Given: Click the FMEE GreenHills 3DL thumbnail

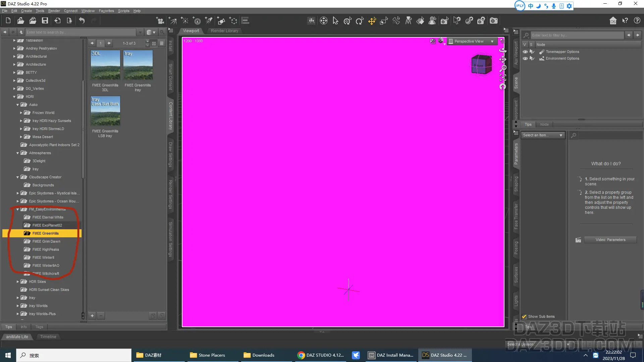Looking at the screenshot, I should 105,65.
